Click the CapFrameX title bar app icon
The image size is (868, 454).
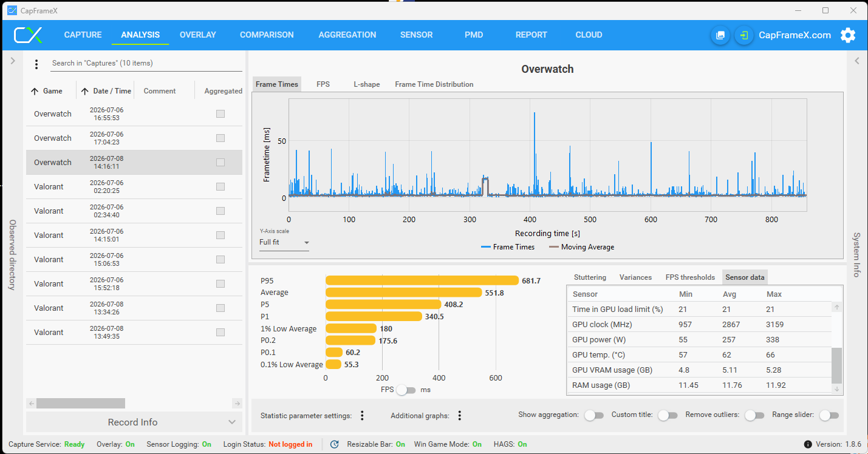12,10
